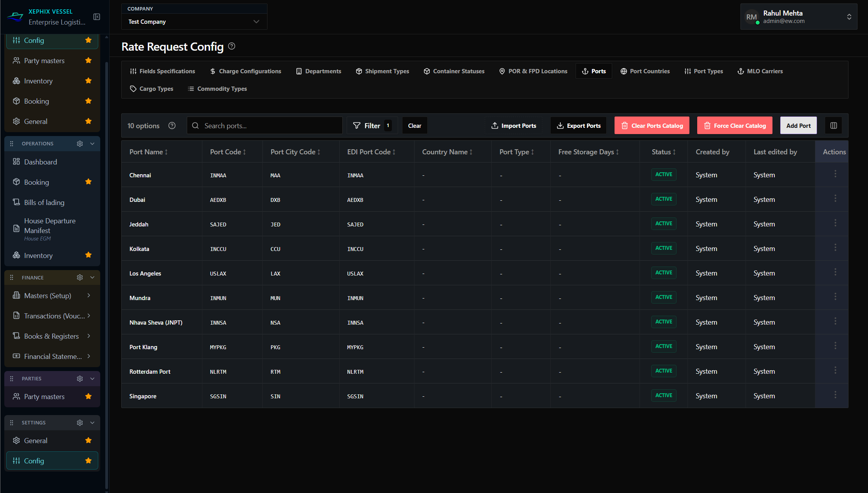The height and width of the screenshot is (493, 868).
Task: Unfavorite Booking in the Operations section
Action: tap(89, 182)
